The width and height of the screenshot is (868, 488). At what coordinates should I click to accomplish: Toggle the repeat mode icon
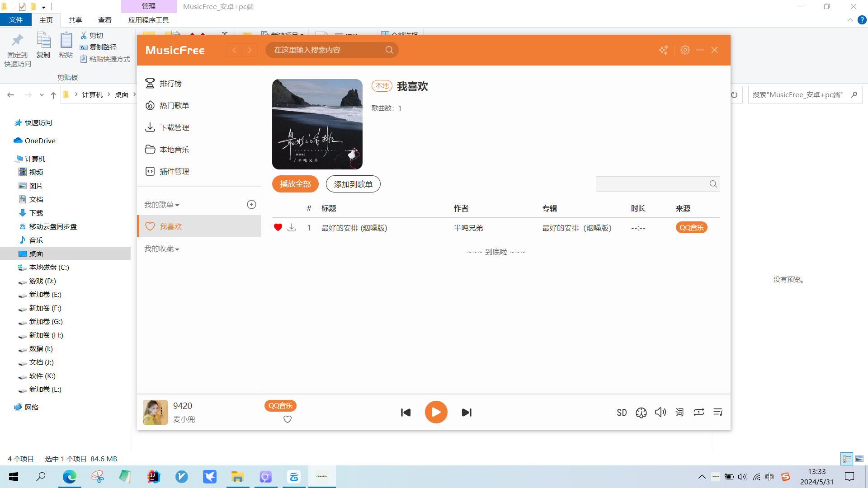click(698, 412)
